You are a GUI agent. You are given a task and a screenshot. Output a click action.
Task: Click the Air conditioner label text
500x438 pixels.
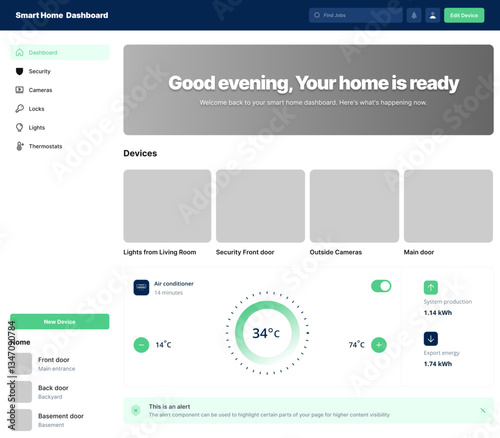tap(174, 284)
